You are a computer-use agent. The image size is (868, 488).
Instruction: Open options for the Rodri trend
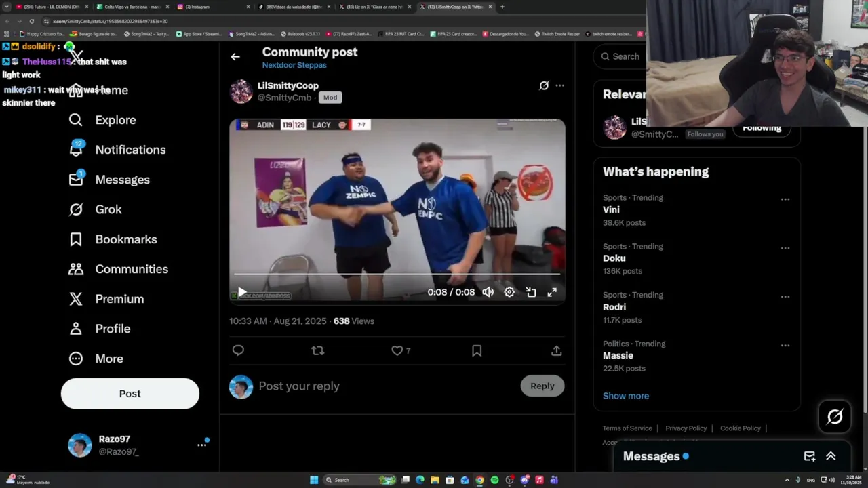pos(785,297)
